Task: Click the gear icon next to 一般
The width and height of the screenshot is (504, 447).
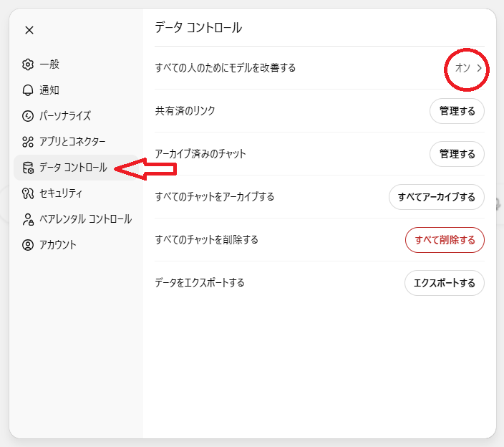Action: tap(28, 64)
